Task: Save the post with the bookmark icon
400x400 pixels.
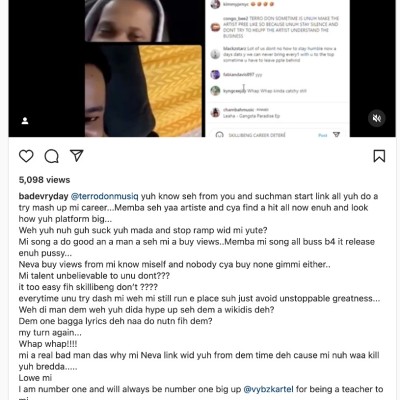Action: tap(379, 156)
